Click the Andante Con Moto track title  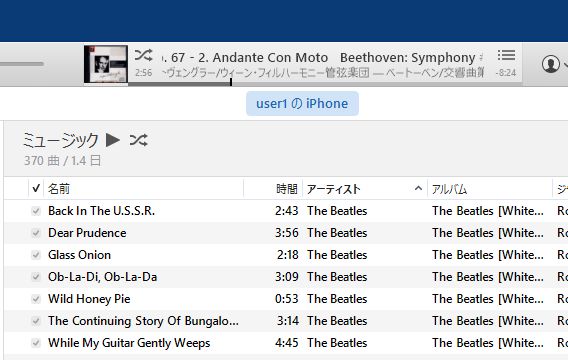click(x=245, y=58)
